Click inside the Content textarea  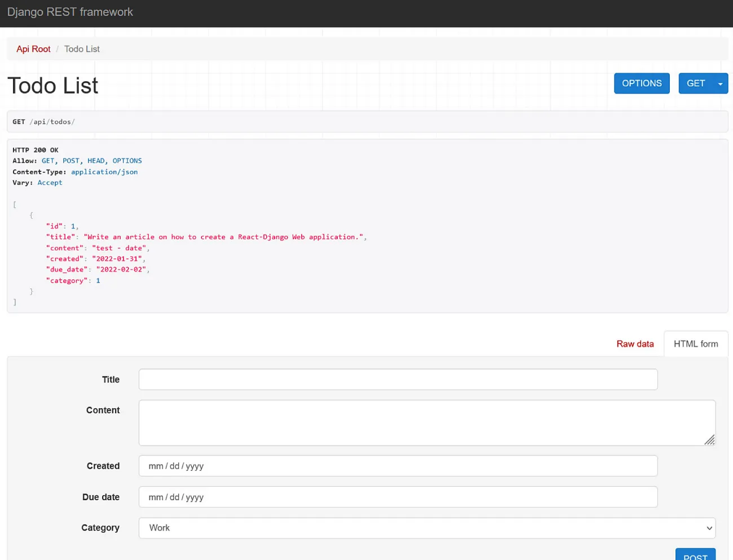tap(427, 422)
